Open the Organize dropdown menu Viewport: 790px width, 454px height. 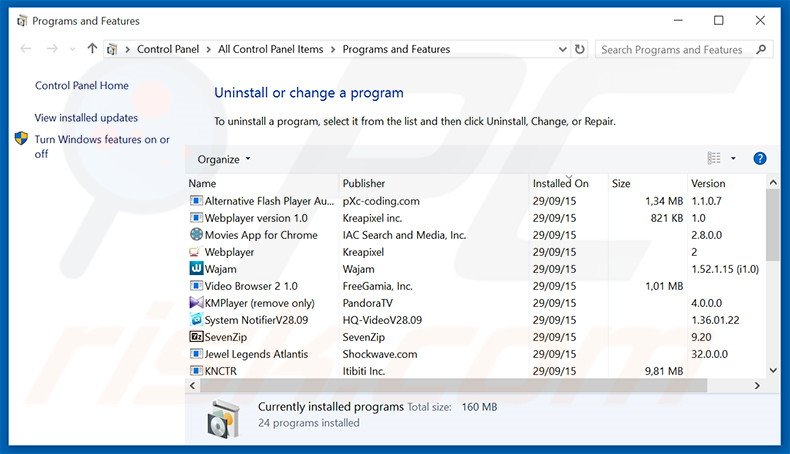[x=224, y=159]
